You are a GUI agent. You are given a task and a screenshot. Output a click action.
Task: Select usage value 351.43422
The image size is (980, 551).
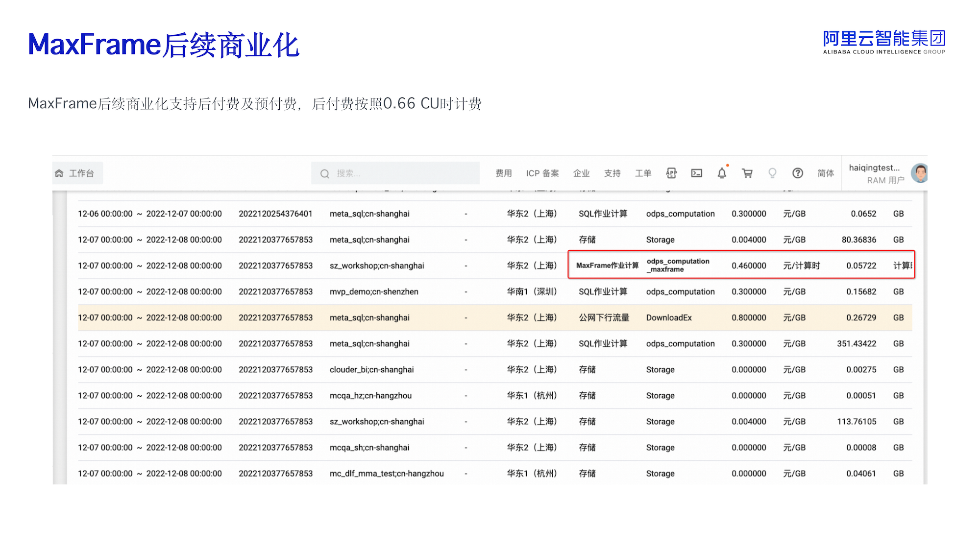(857, 343)
